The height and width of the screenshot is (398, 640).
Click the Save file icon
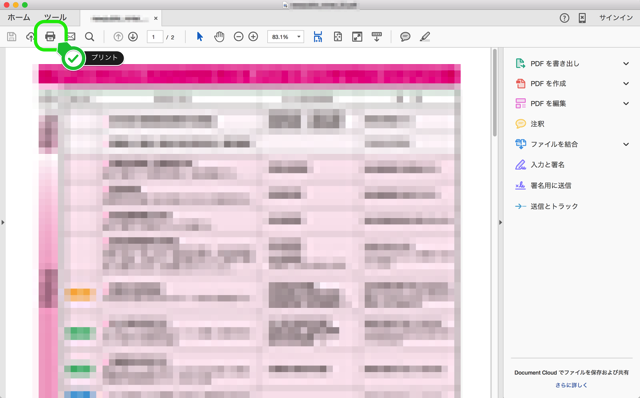(x=11, y=37)
